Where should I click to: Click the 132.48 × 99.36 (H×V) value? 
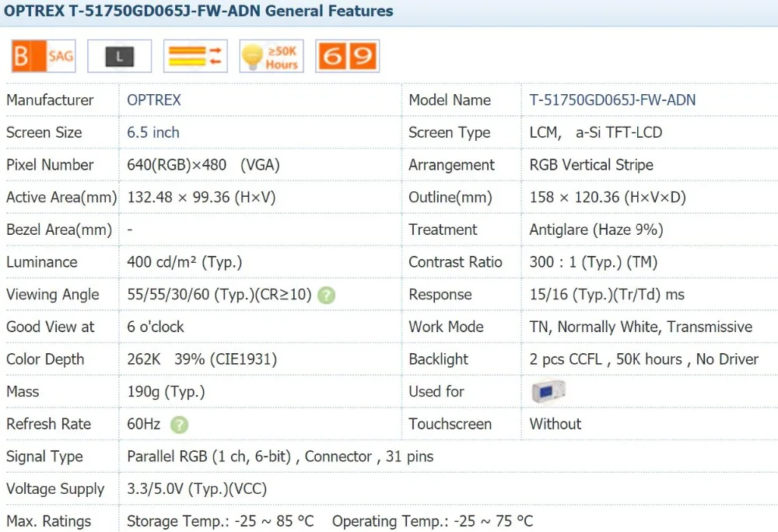(x=201, y=198)
